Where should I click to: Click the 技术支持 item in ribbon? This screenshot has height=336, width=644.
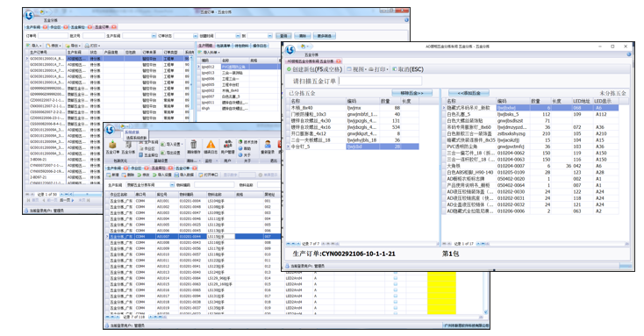click(247, 142)
